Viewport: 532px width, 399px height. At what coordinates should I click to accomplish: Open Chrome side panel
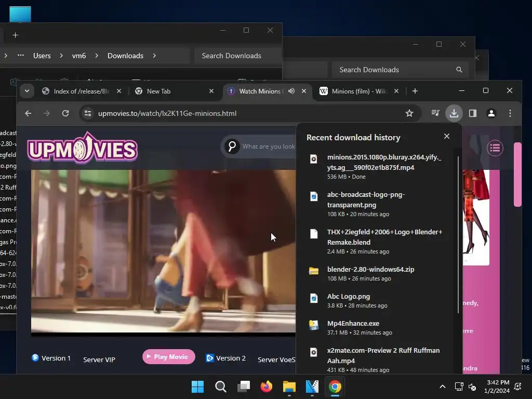click(473, 113)
